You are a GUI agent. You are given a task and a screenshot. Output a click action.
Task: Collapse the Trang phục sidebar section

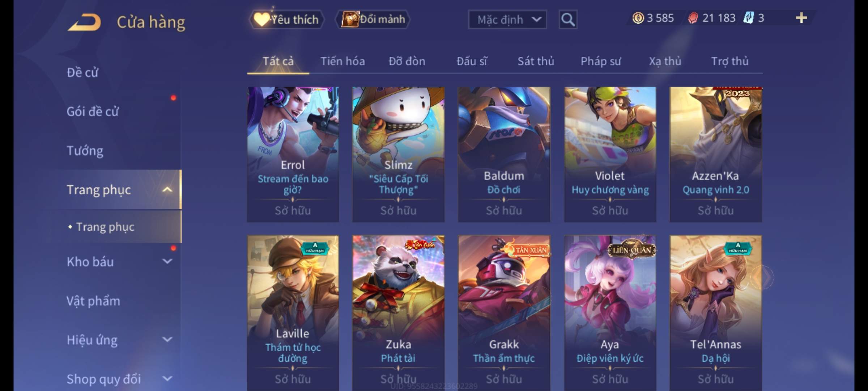[167, 189]
